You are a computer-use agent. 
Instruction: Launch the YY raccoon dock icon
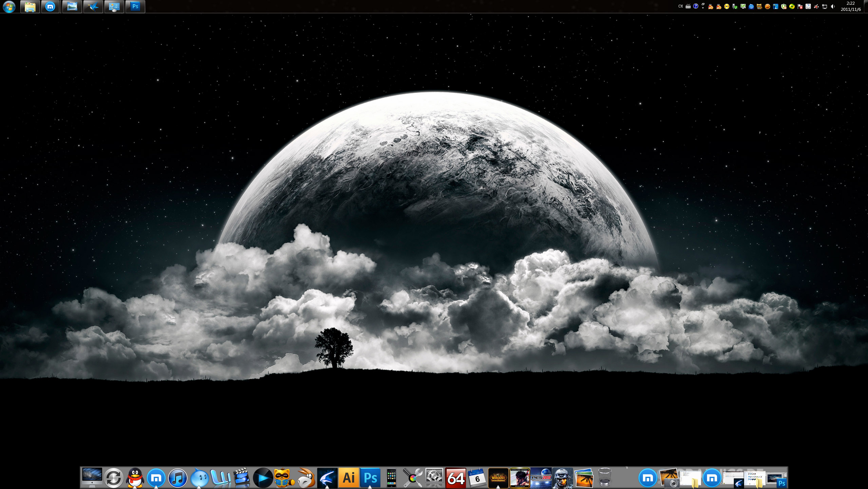[284, 478]
